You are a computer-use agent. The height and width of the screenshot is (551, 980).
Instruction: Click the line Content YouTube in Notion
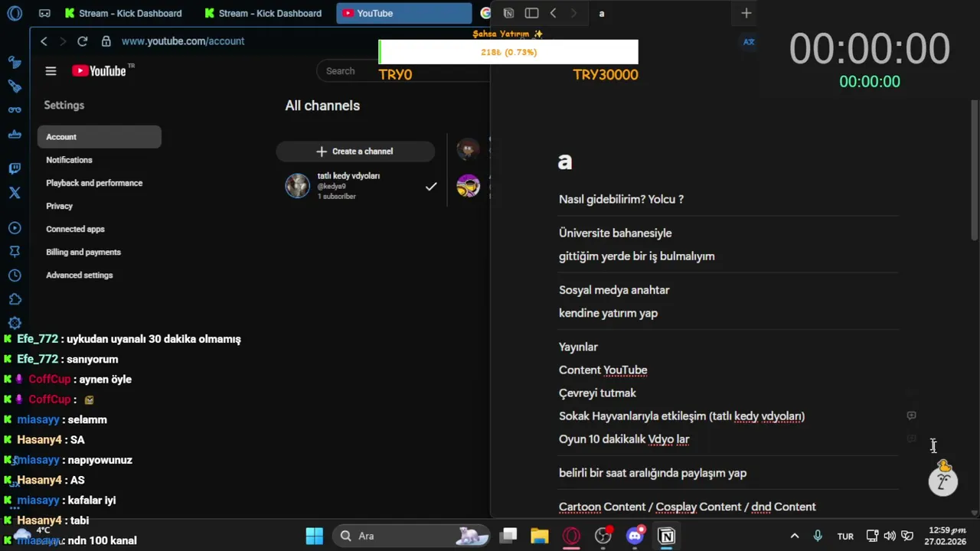(603, 370)
